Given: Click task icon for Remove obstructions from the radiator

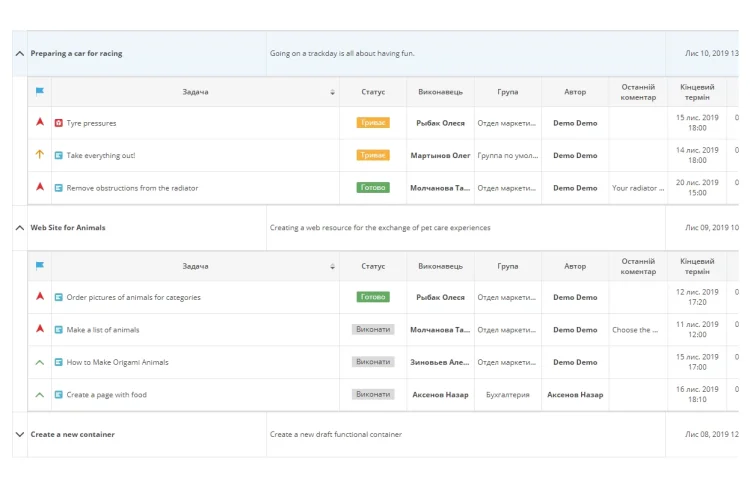Looking at the screenshot, I should click(x=58, y=188).
